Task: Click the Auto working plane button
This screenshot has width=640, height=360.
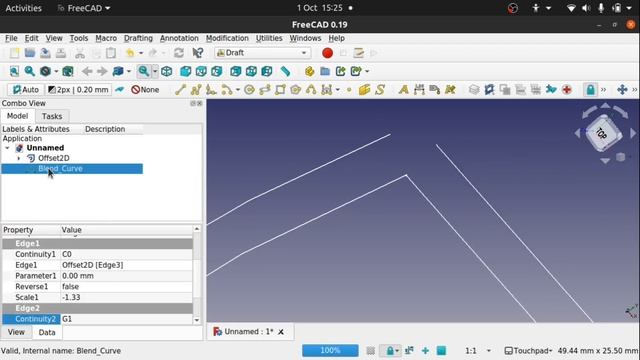Action: click(25, 90)
